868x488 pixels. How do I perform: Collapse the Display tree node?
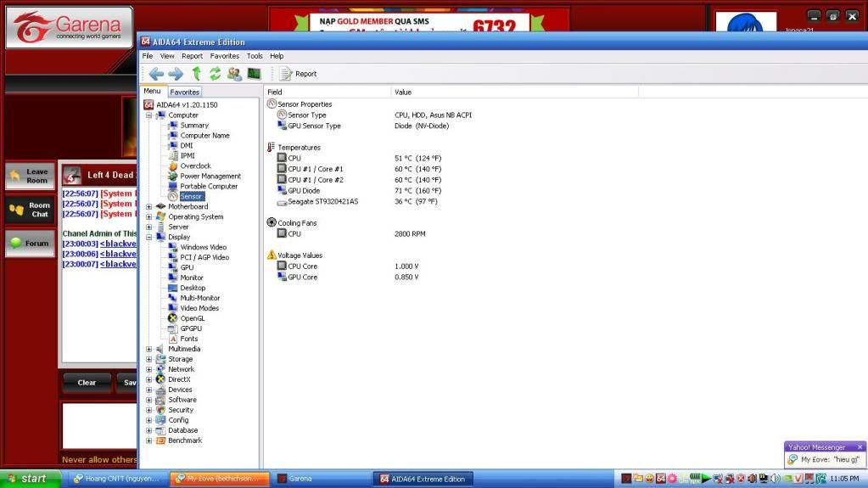pos(149,237)
